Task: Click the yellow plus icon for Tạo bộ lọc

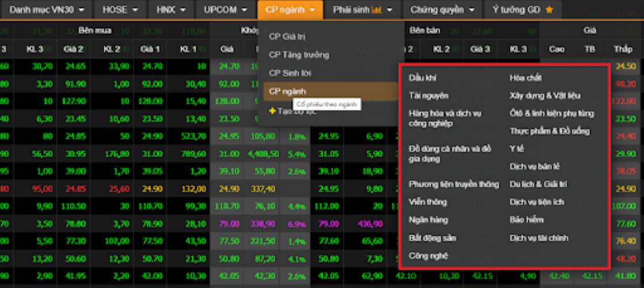Action: pyautogui.click(x=272, y=111)
